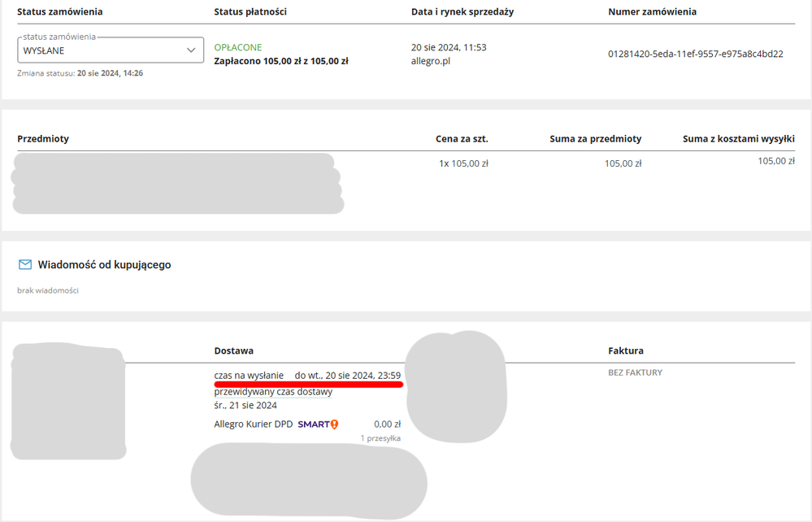
Task: Click the envelope icon beside buyer message
Action: (25, 265)
